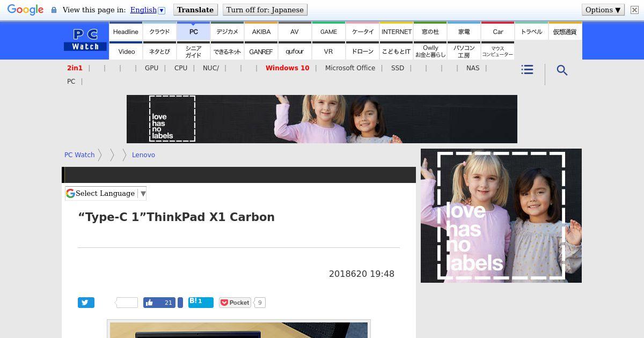Share article via Twitter button
This screenshot has width=644, height=338.
point(86,303)
